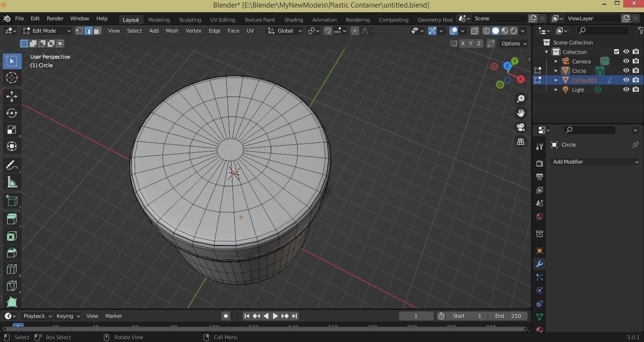Open the Mesh menu in viewport header
The height and width of the screenshot is (342, 644).
point(172,31)
